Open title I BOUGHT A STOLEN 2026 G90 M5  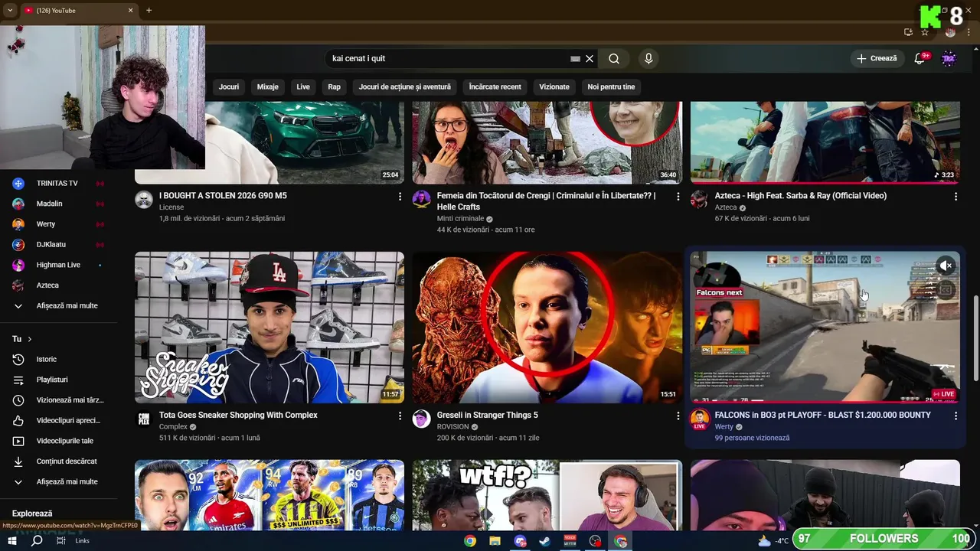pos(223,196)
